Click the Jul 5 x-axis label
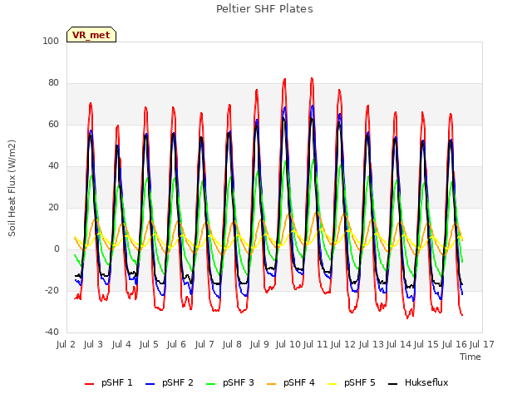The image size is (532, 399). pos(149,345)
